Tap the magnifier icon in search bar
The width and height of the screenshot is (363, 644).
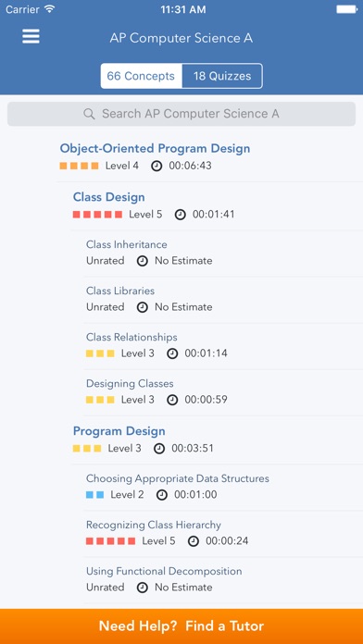pos(89,114)
